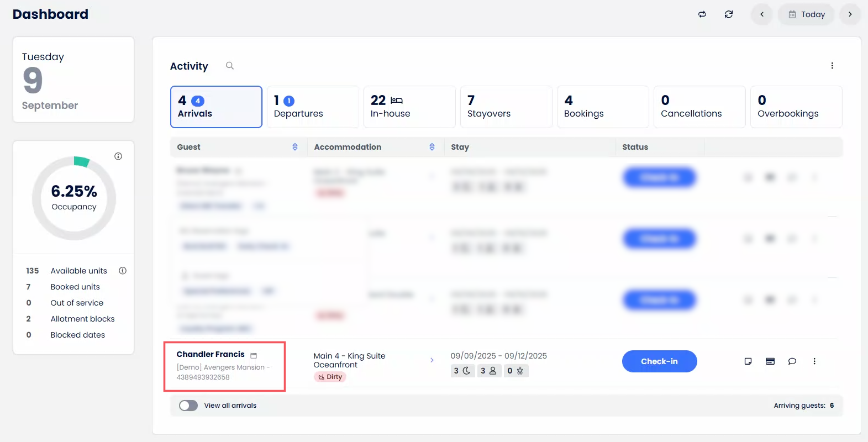Check in Chandler Francis
The height and width of the screenshot is (442, 868).
(x=659, y=361)
